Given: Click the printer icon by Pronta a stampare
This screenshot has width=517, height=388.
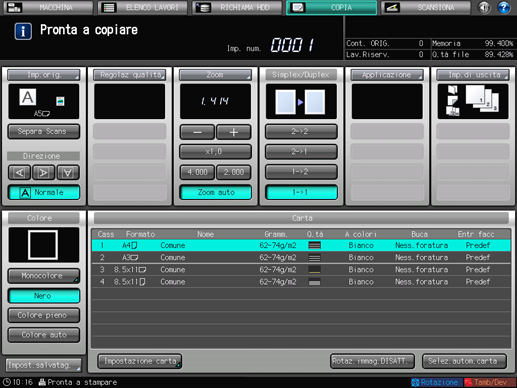Looking at the screenshot, I should click(x=42, y=382).
